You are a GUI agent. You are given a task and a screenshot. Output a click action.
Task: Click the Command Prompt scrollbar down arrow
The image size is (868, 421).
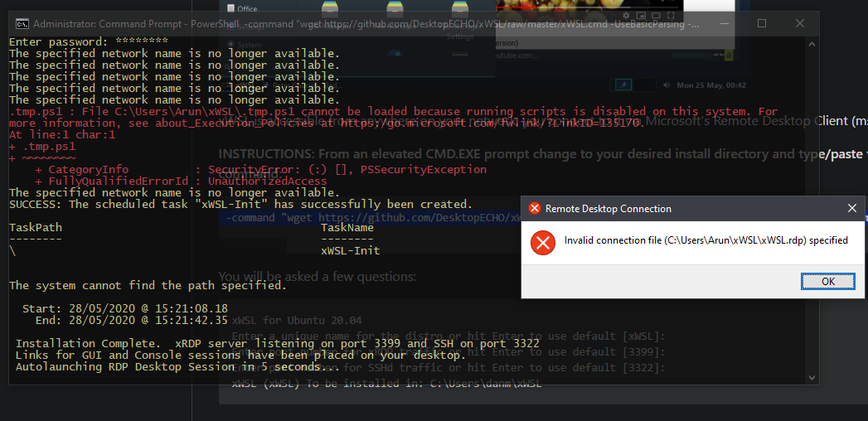tap(812, 378)
